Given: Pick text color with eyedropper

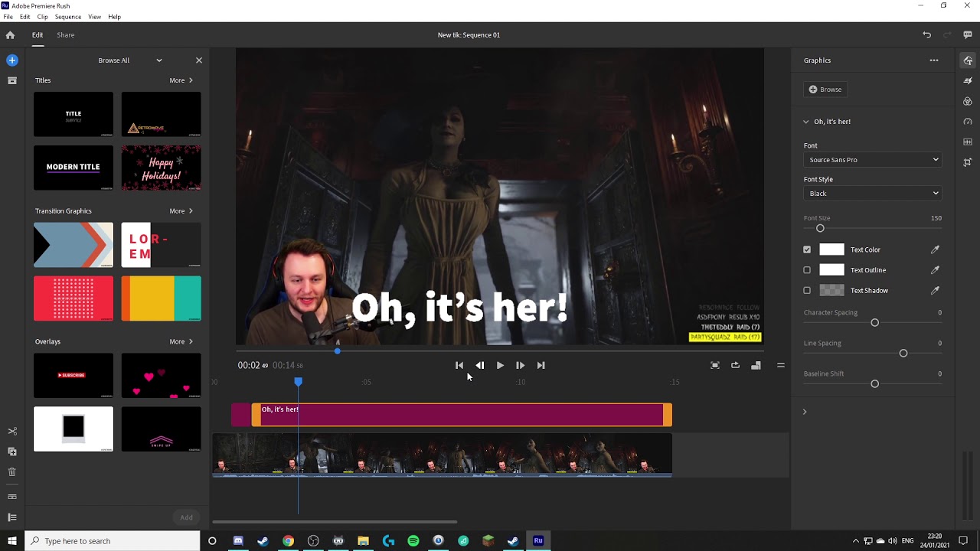Looking at the screenshot, I should [935, 249].
